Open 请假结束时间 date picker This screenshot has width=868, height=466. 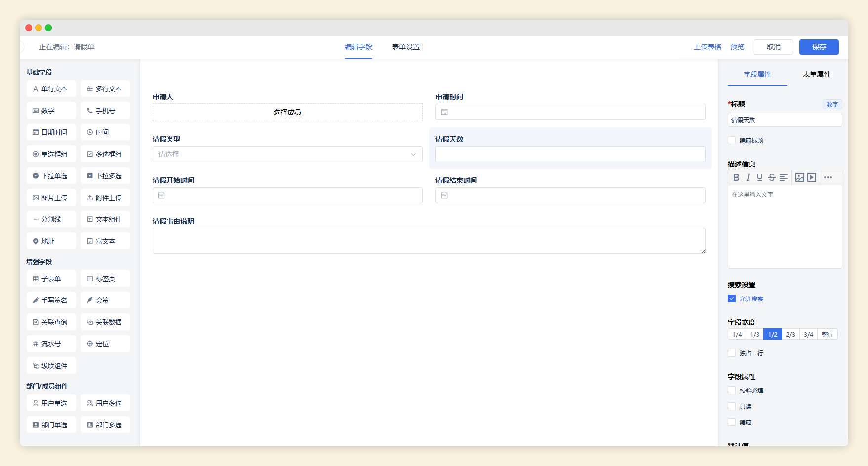pos(570,195)
